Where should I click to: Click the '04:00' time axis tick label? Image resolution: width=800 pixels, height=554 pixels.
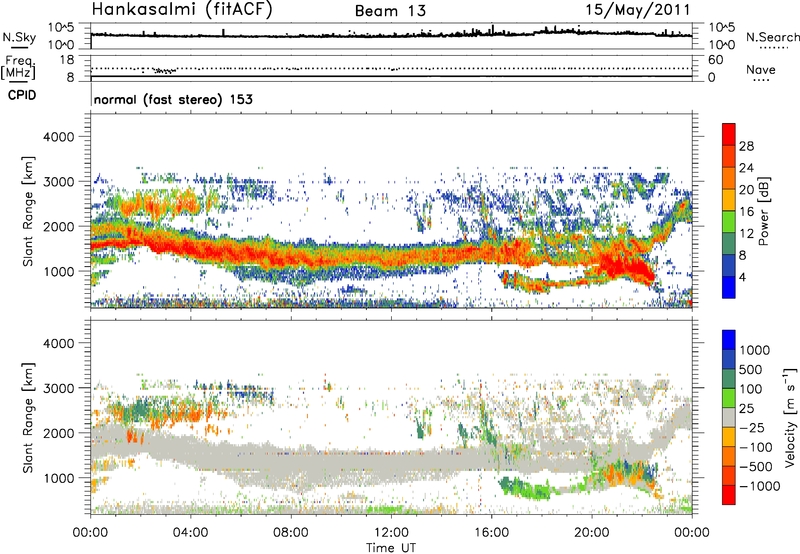[191, 533]
